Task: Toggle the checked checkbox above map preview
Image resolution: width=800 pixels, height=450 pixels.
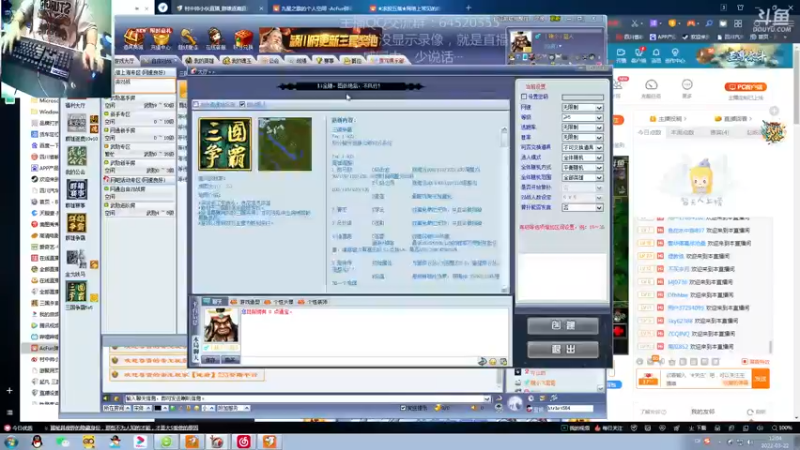Action: pos(242,104)
